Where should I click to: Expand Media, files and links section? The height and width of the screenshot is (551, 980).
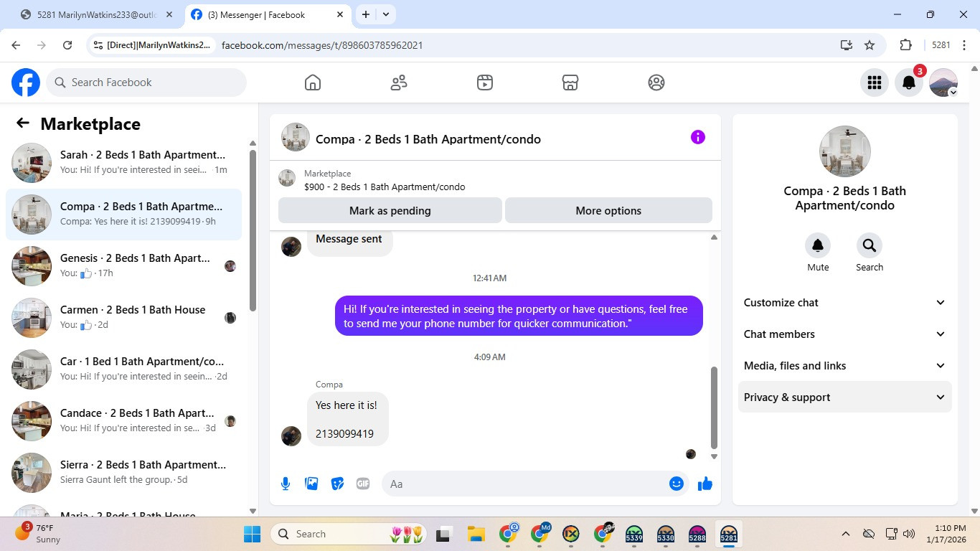pyautogui.click(x=844, y=366)
